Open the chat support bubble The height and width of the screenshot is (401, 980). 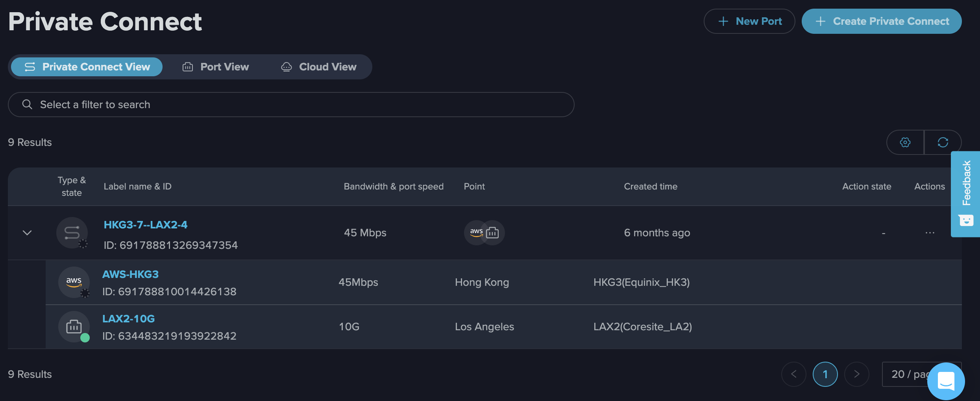[x=945, y=381]
